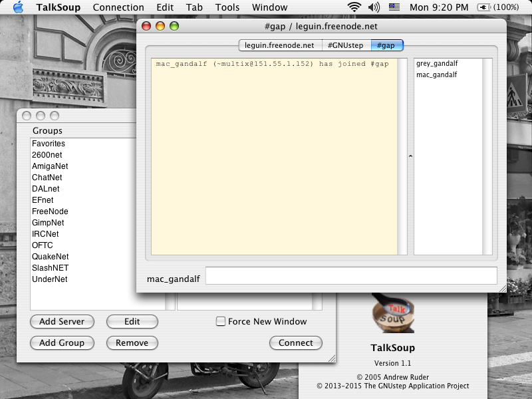Image resolution: width=532 pixels, height=399 pixels.
Task: Click the mac_gandalf has joined message
Action: point(272,64)
